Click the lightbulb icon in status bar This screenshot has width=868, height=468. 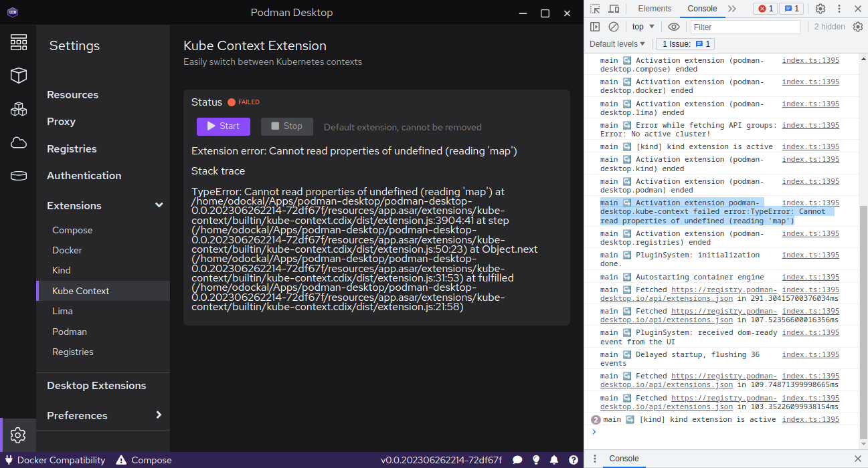pos(536,460)
